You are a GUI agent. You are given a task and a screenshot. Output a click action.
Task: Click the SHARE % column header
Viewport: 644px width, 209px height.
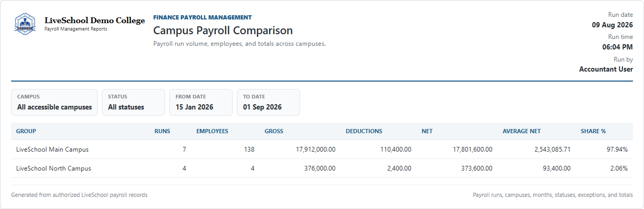point(593,131)
